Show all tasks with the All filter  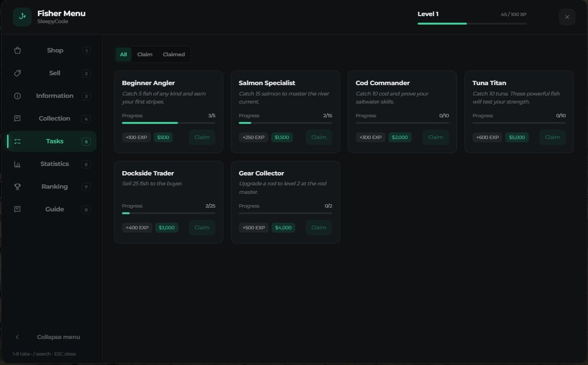tap(123, 54)
